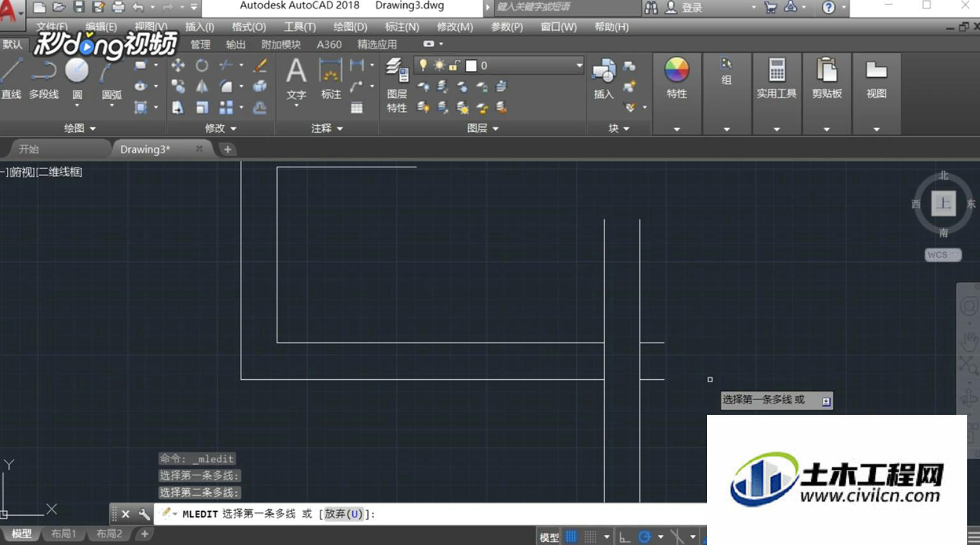The image size is (980, 545).
Task: Open the customize quick access toolbar dropdown
Action: tap(194, 7)
